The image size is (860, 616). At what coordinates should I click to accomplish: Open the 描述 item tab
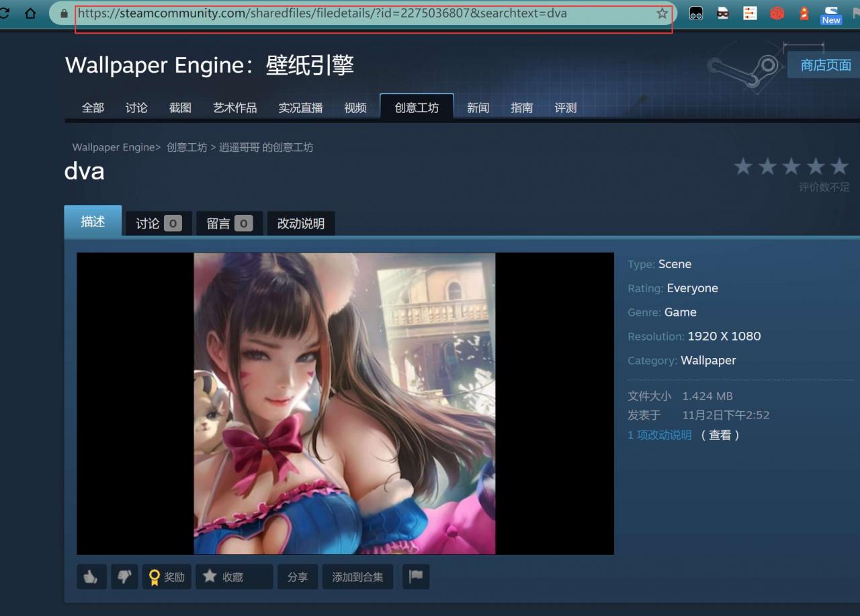93,222
